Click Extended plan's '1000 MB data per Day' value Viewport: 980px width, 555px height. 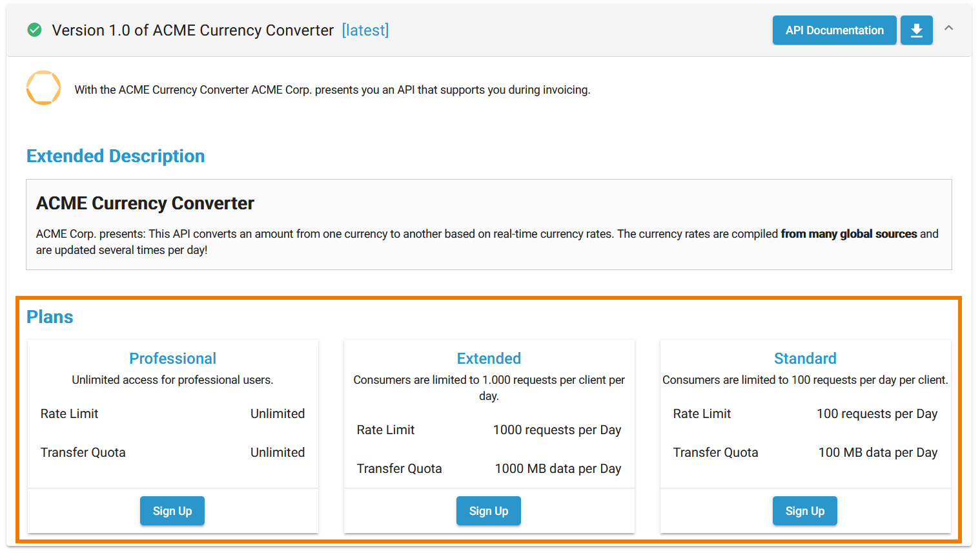[558, 469]
